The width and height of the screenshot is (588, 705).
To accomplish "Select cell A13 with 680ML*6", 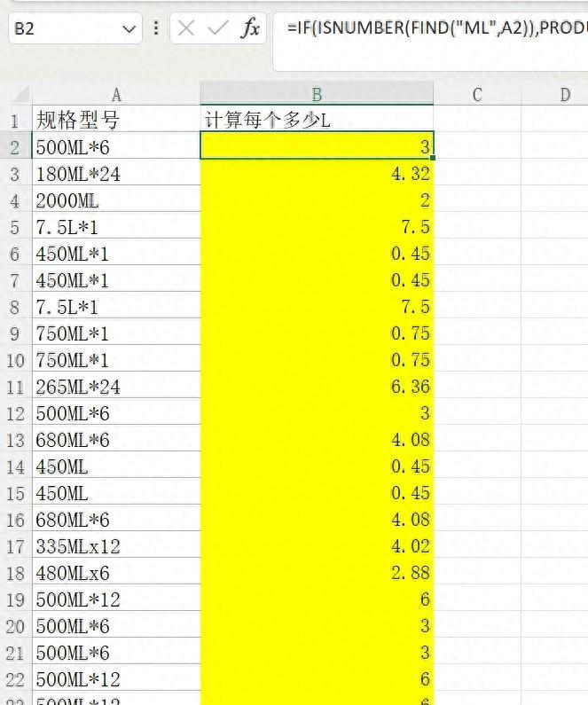I will (x=116, y=440).
